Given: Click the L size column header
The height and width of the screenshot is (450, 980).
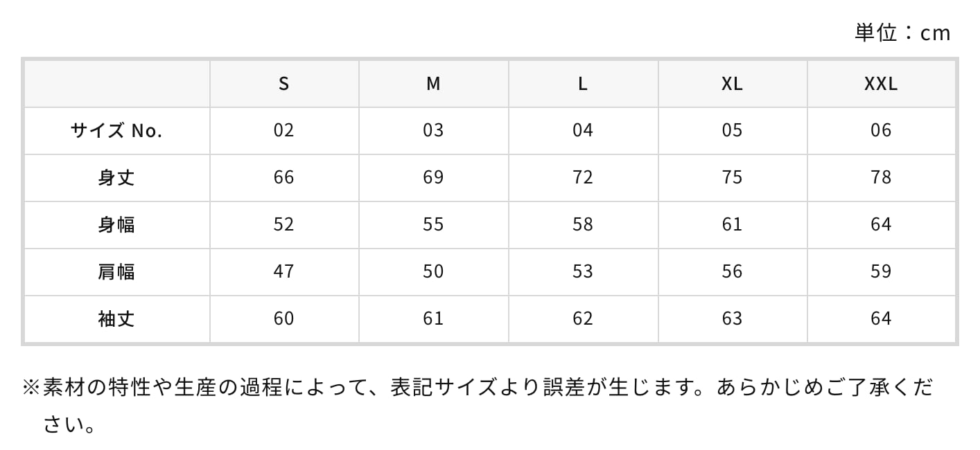Looking at the screenshot, I should (583, 84).
